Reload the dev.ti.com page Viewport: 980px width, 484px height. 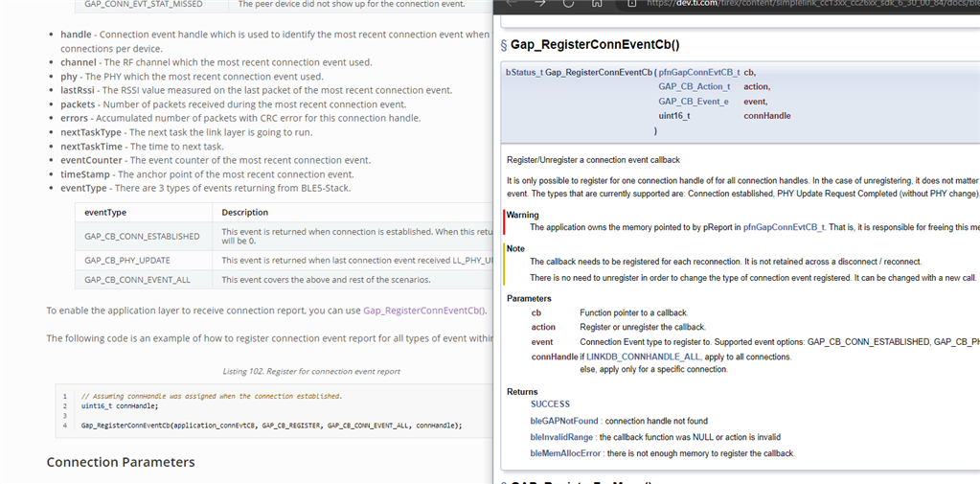(x=568, y=3)
